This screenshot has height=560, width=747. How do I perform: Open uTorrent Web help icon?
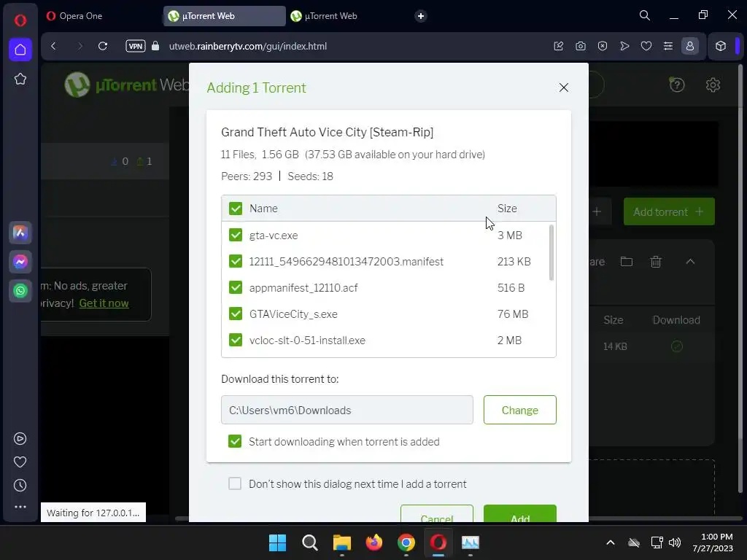[x=677, y=85]
